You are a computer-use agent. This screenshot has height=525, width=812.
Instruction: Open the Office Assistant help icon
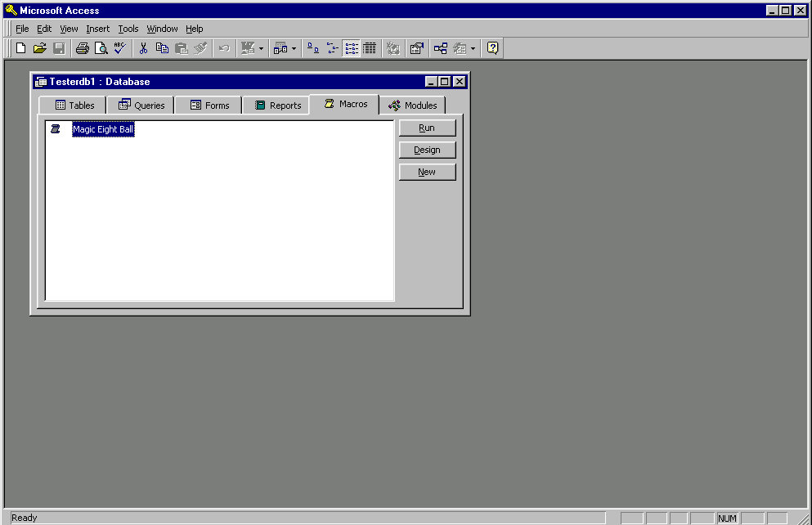pyautogui.click(x=492, y=48)
